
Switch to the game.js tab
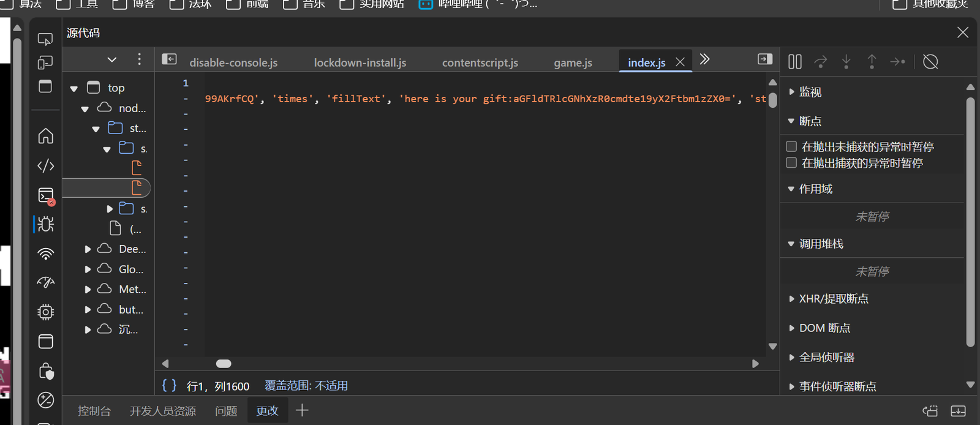pos(573,62)
